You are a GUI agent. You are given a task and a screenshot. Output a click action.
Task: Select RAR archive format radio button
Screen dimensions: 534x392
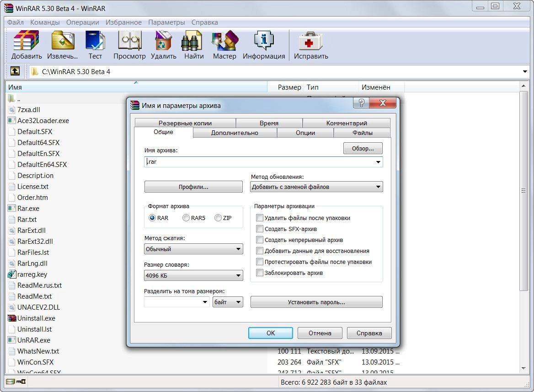[152, 218]
